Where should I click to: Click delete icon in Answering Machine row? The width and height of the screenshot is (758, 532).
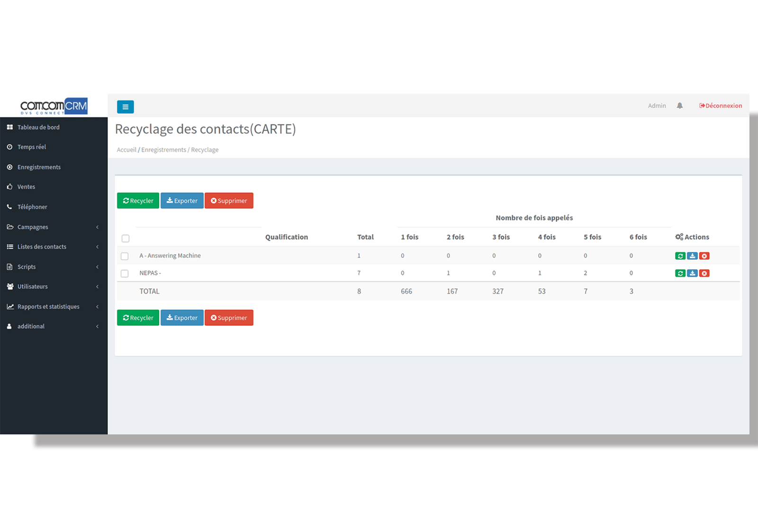[704, 256]
